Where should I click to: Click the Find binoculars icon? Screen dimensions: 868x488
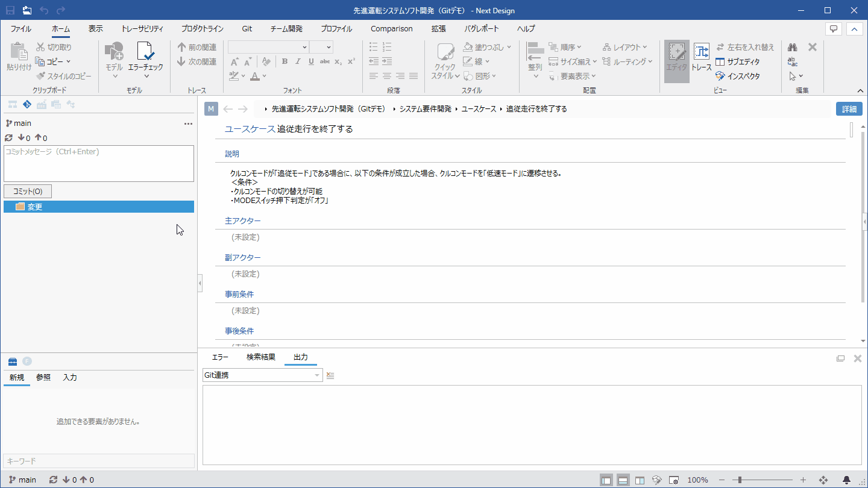tap(793, 47)
